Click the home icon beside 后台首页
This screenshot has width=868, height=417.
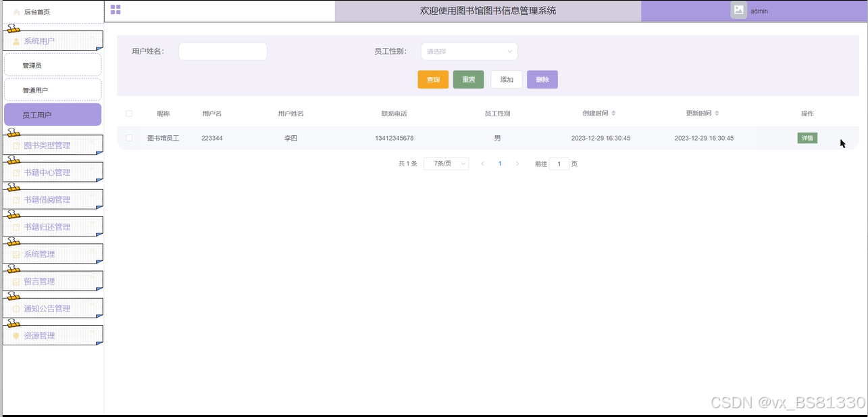click(x=17, y=12)
